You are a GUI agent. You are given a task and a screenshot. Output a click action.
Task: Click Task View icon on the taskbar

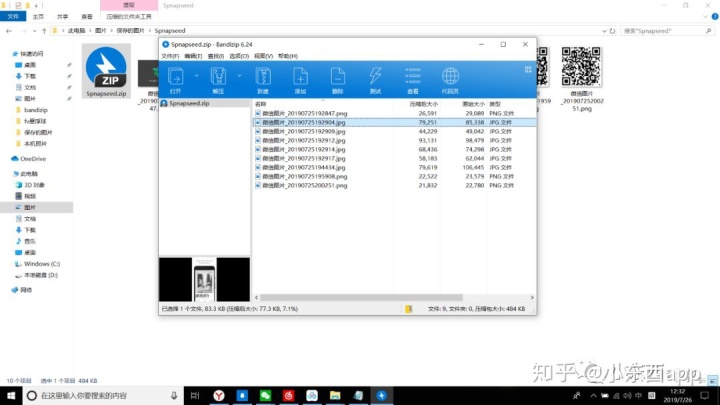tap(195, 395)
